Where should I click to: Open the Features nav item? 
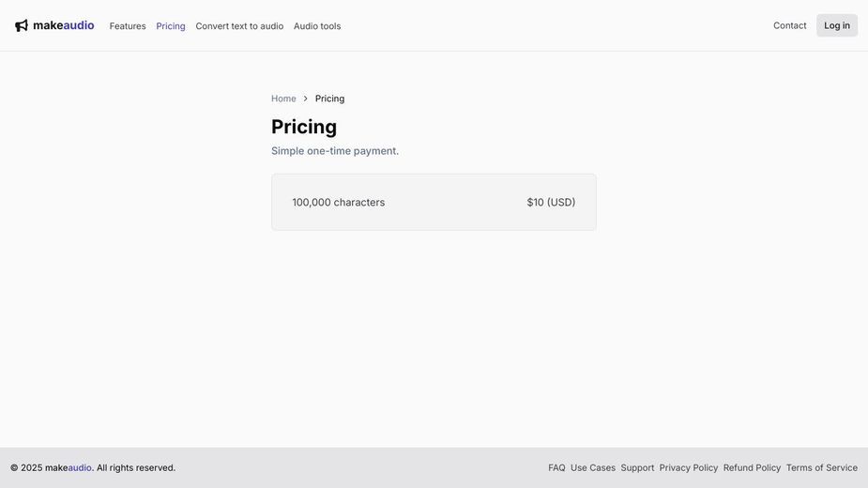coord(128,26)
